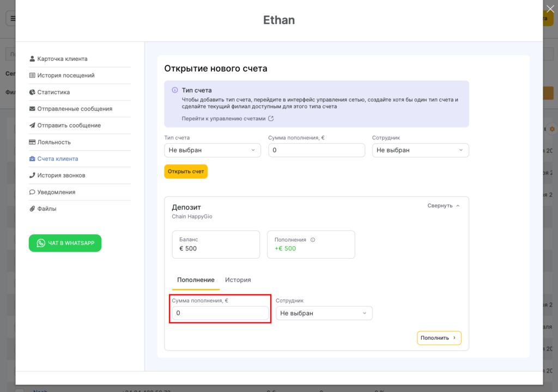The width and height of the screenshot is (558, 392).
Task: Open Карточка клиента from the sidebar
Action: (x=62, y=59)
